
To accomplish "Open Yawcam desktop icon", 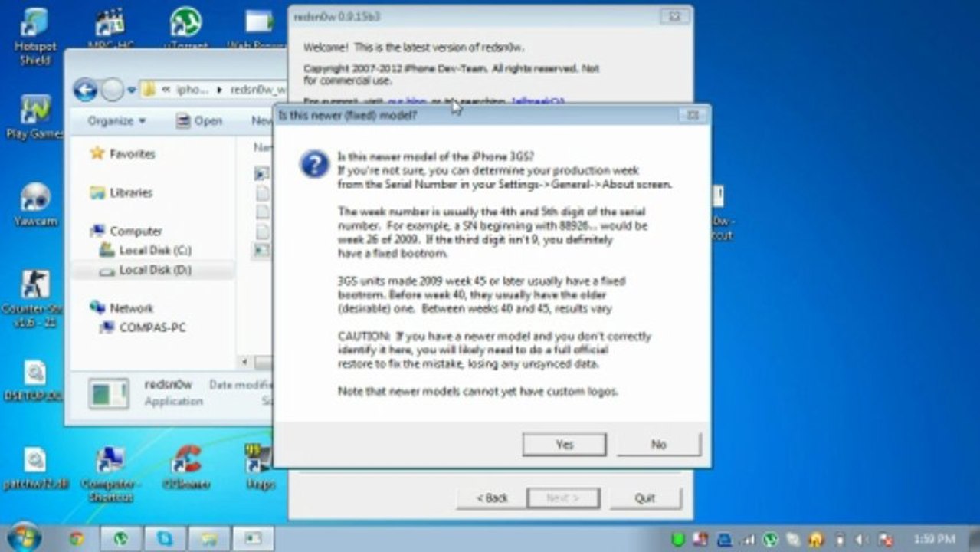I will coord(34,204).
